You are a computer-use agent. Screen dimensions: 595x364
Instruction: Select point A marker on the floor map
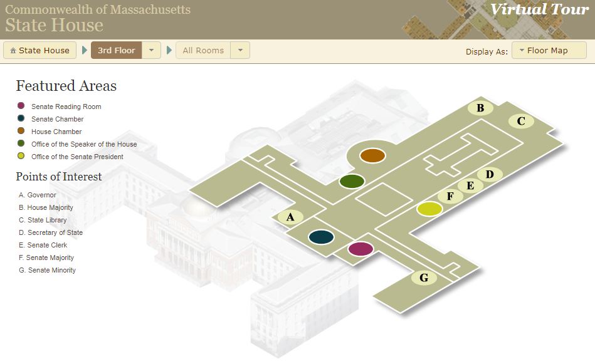point(290,217)
